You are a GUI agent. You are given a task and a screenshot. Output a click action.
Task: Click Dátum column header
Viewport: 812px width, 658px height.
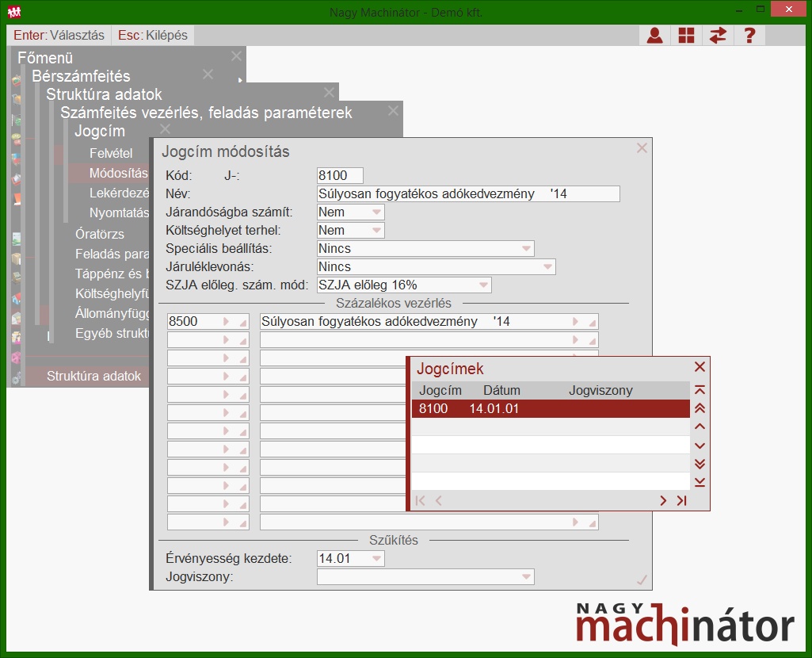coord(501,391)
